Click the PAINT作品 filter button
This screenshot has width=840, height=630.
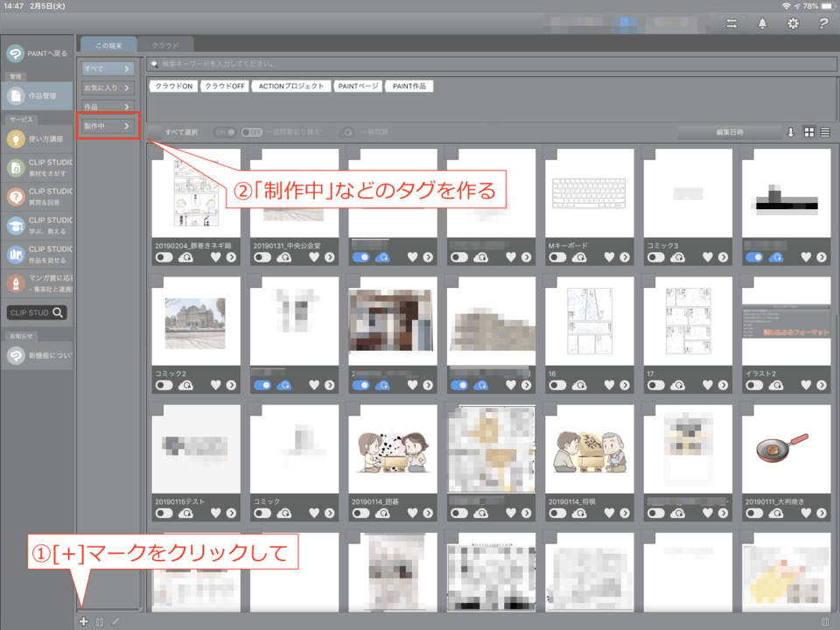[410, 86]
